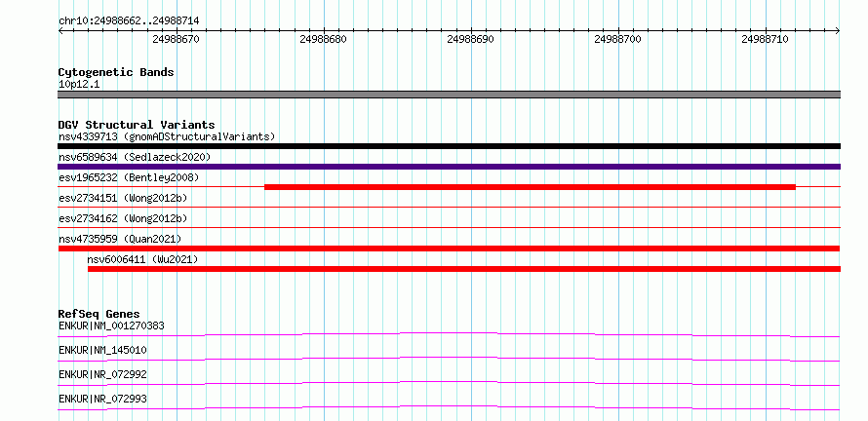Select the Cytogenetic Bands track title

point(116,72)
